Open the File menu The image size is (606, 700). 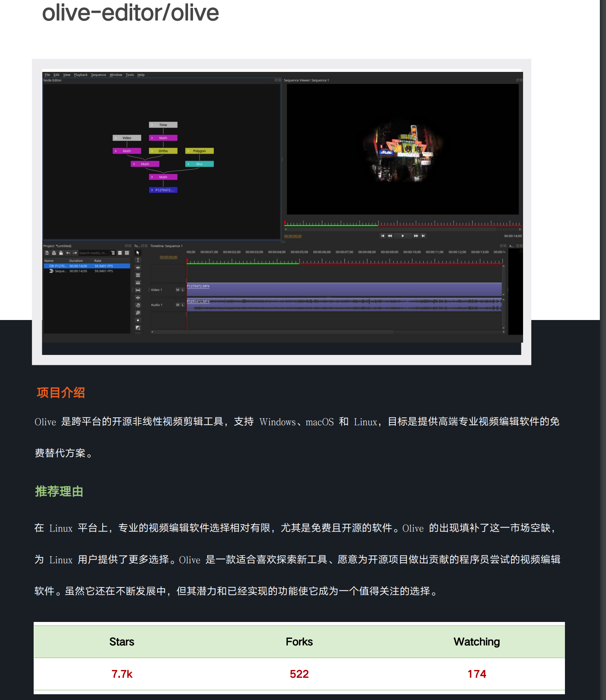point(47,75)
